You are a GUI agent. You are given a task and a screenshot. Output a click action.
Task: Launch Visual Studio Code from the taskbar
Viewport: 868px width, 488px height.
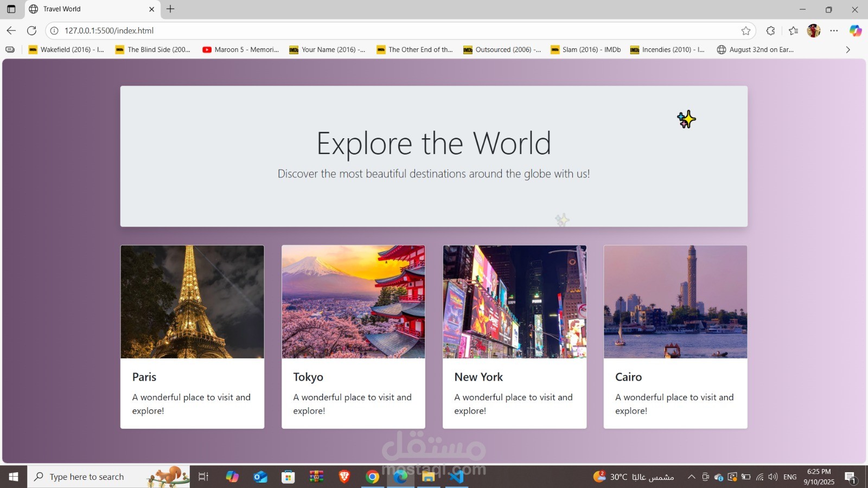pos(456,477)
